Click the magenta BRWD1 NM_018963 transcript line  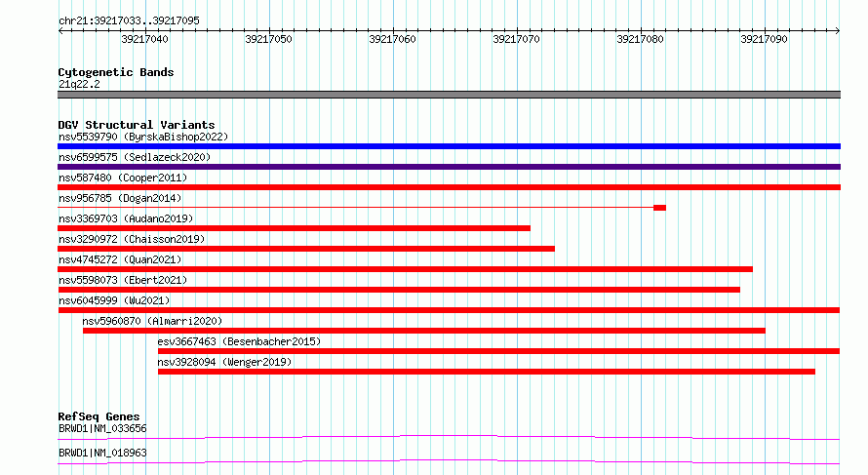click(x=449, y=461)
